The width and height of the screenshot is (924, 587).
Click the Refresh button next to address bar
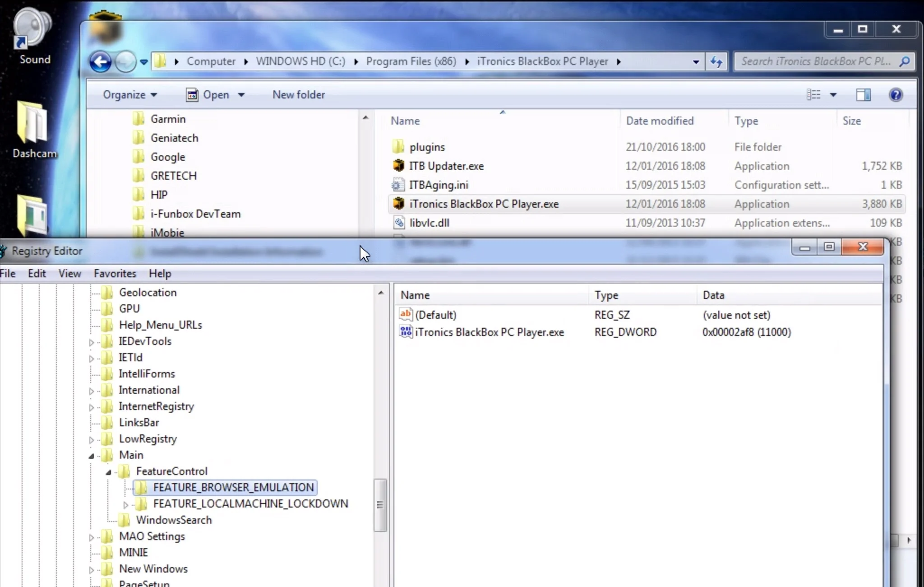click(x=716, y=61)
